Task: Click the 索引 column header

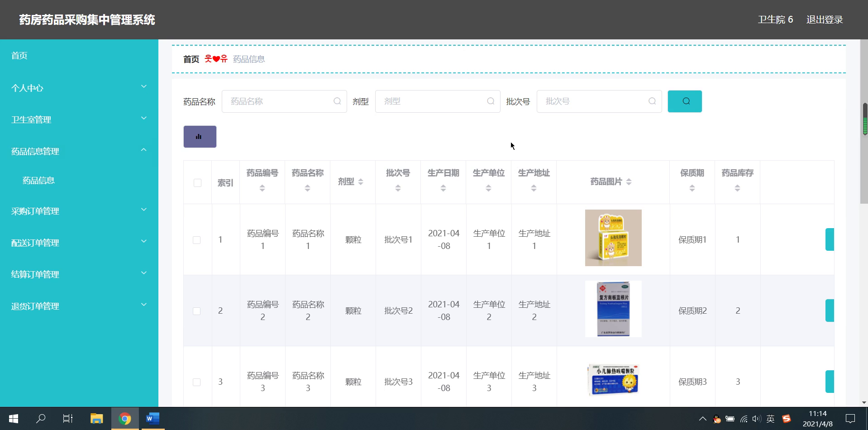Action: point(225,183)
